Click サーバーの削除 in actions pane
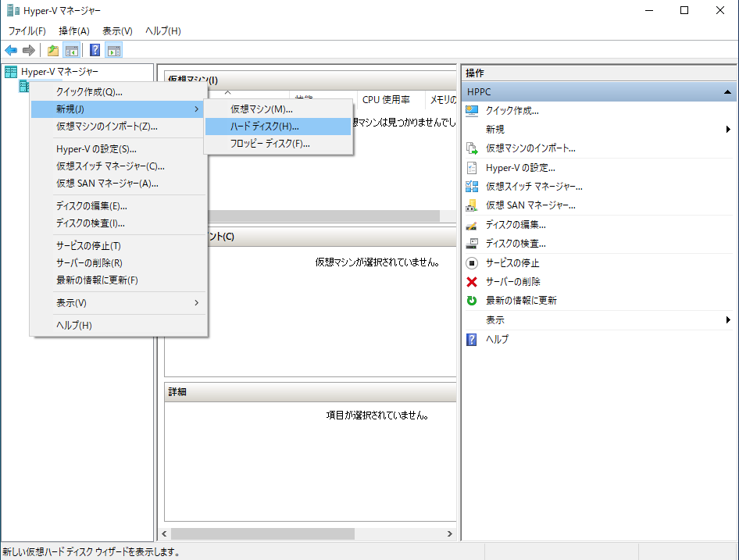Image resolution: width=739 pixels, height=560 pixels. click(513, 282)
